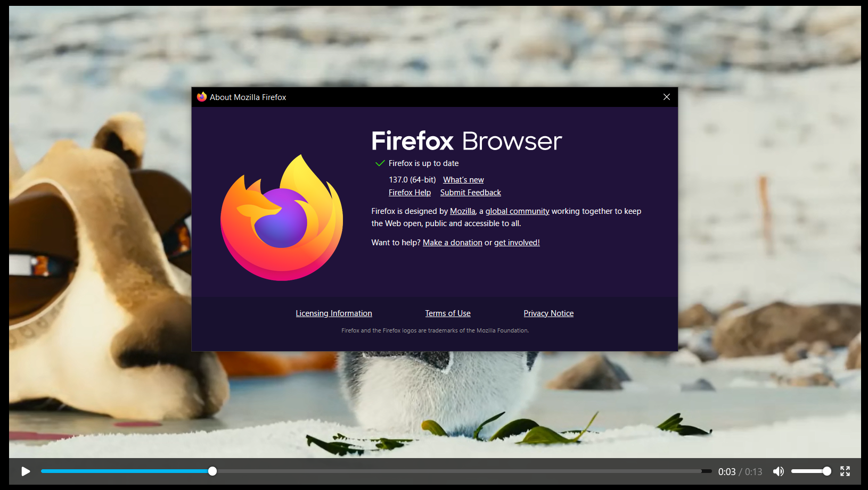Image resolution: width=868 pixels, height=490 pixels.
Task: Click the Submit Feedback link
Action: point(471,193)
